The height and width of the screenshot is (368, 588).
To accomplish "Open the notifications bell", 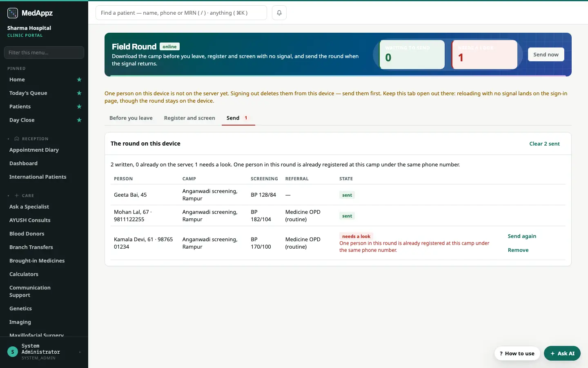I will click(279, 13).
